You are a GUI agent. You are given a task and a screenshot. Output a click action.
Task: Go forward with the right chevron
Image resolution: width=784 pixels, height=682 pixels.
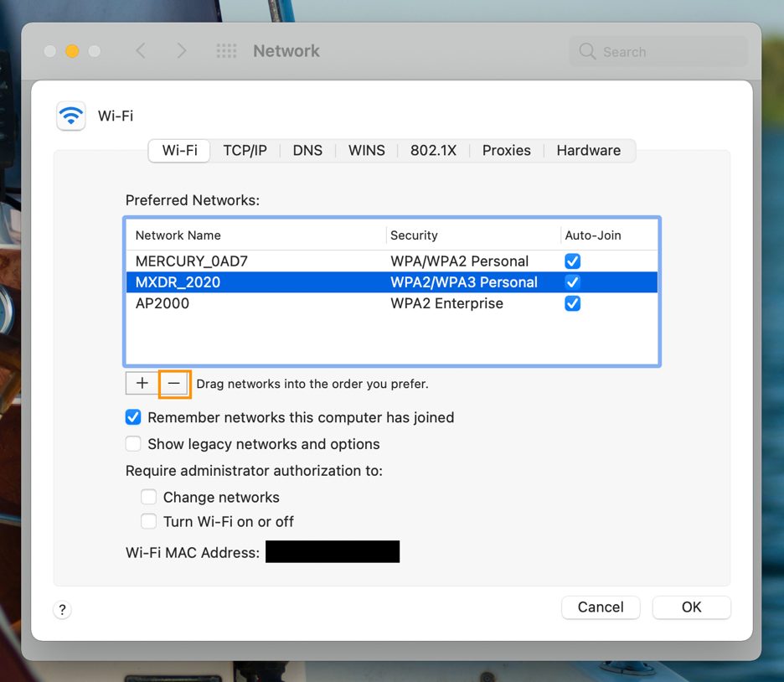tap(182, 51)
